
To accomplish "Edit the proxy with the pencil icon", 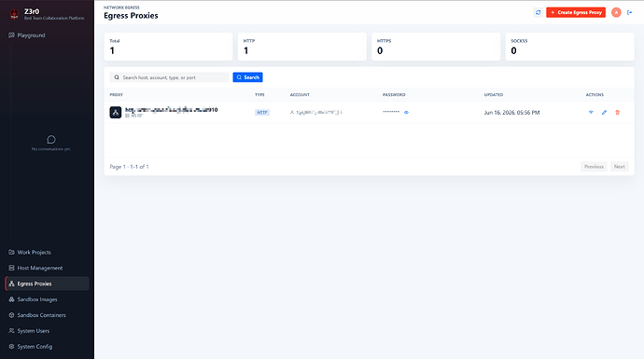I will point(604,113).
